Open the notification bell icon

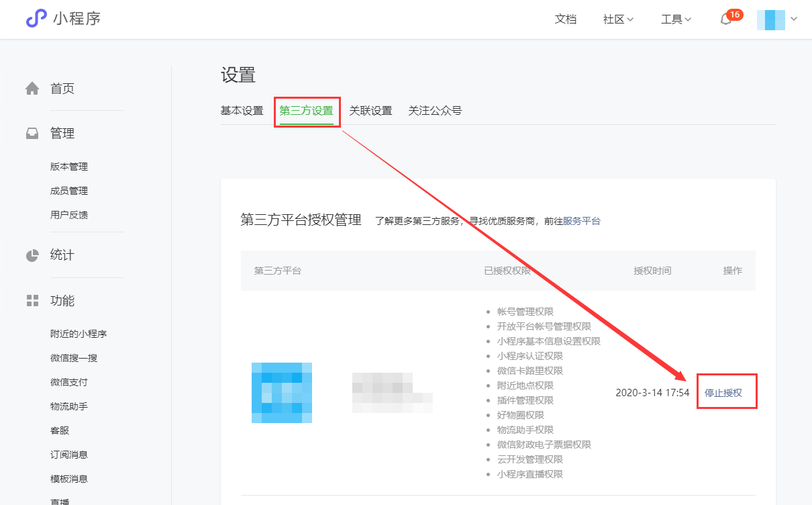click(725, 19)
